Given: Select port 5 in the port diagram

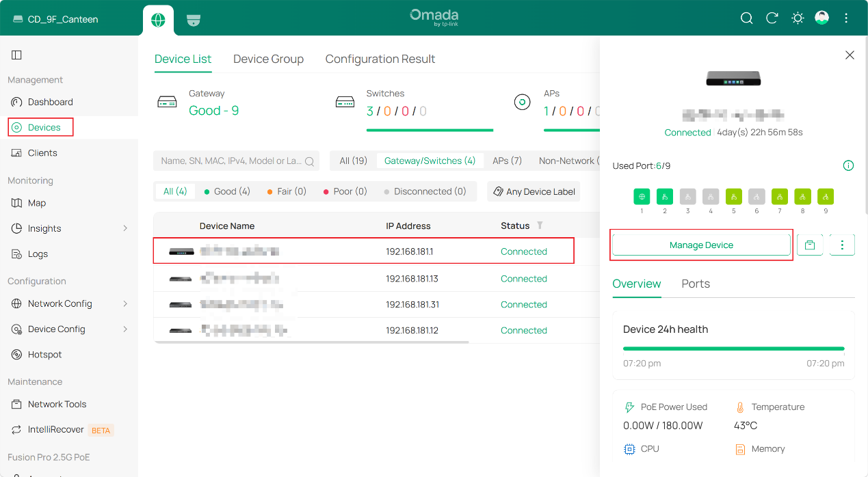Looking at the screenshot, I should [x=734, y=197].
